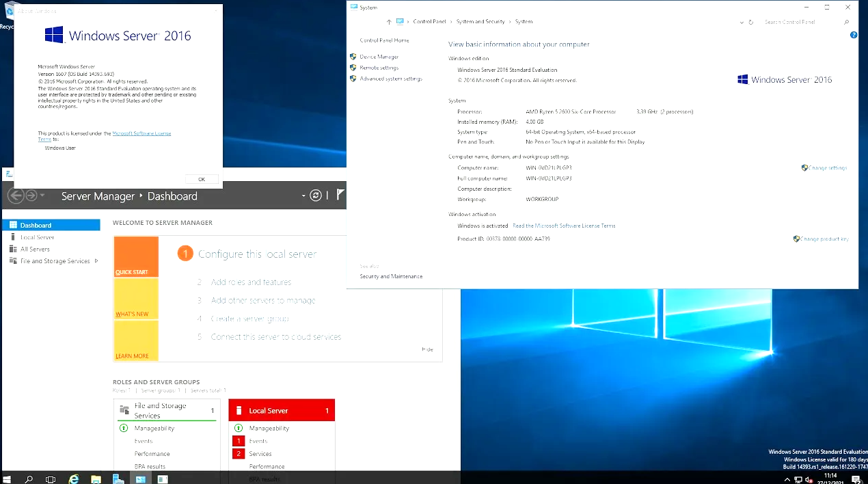Show hidden system tray icons
The height and width of the screenshot is (484, 868).
click(787, 479)
